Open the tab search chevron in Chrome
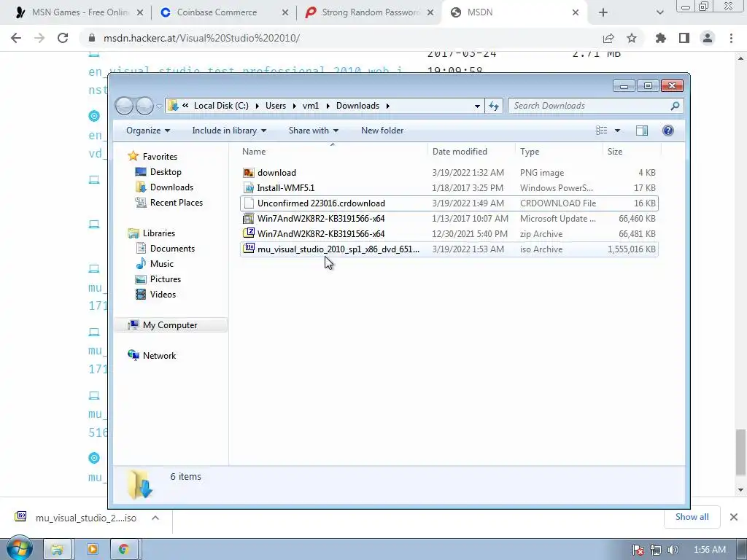Screen dimensions: 747x560 659,12
